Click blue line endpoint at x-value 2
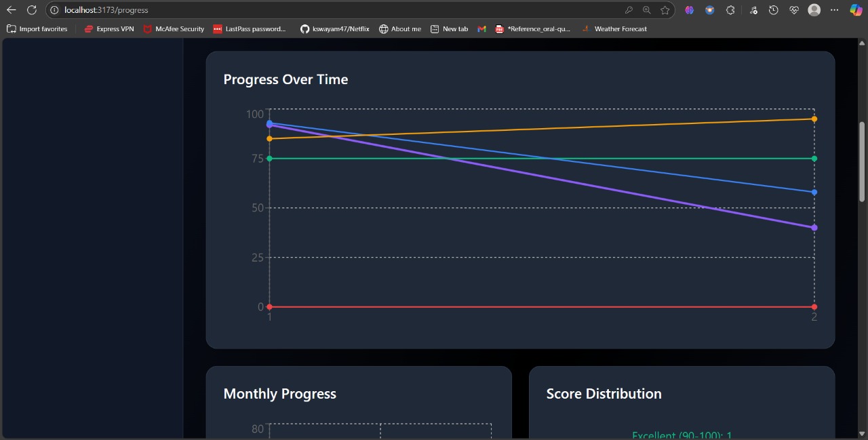This screenshot has width=868, height=440. (x=814, y=193)
